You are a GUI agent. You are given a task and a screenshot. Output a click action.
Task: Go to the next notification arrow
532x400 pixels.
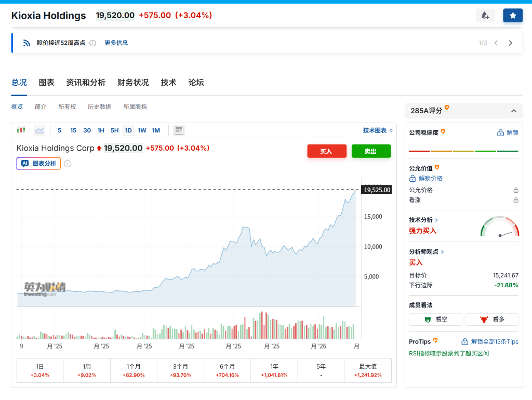(511, 43)
